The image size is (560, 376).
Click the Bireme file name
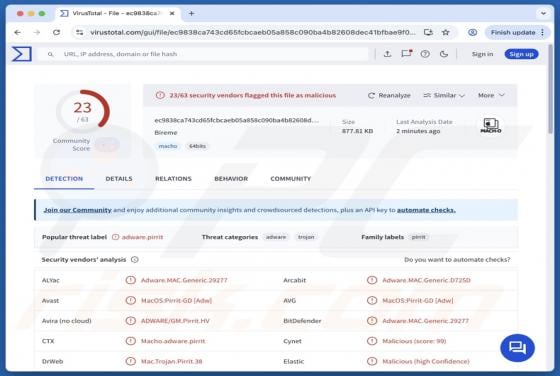[x=166, y=132]
